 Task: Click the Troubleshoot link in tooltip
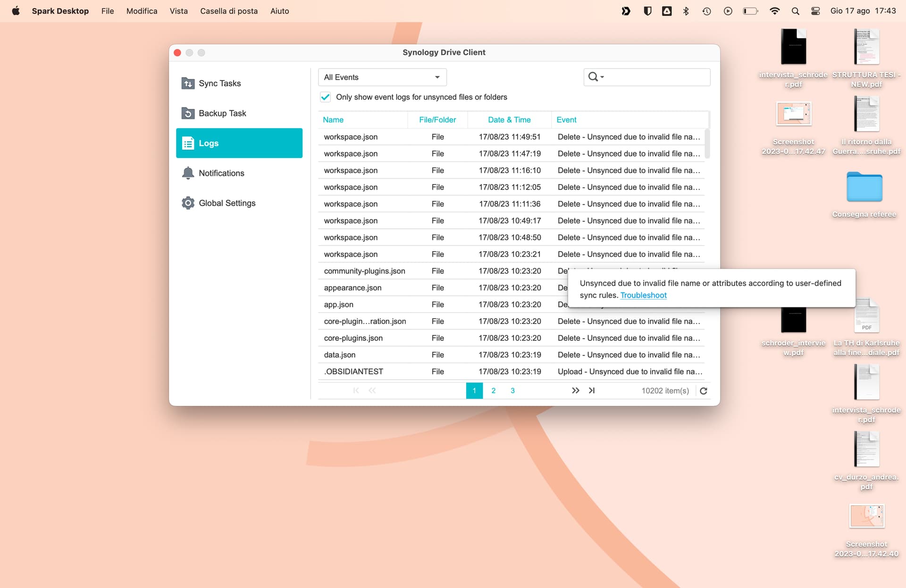[x=643, y=295]
